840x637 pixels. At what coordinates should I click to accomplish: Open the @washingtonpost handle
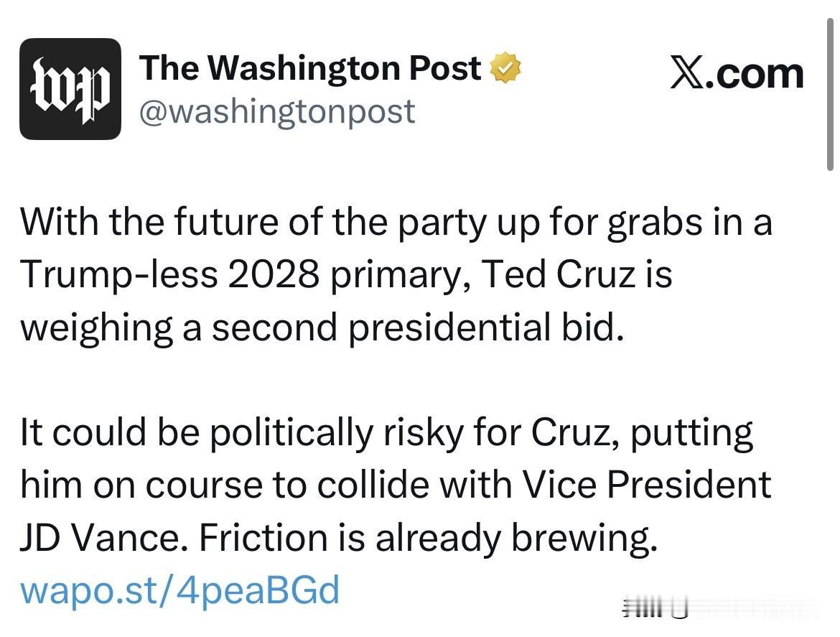[x=276, y=111]
